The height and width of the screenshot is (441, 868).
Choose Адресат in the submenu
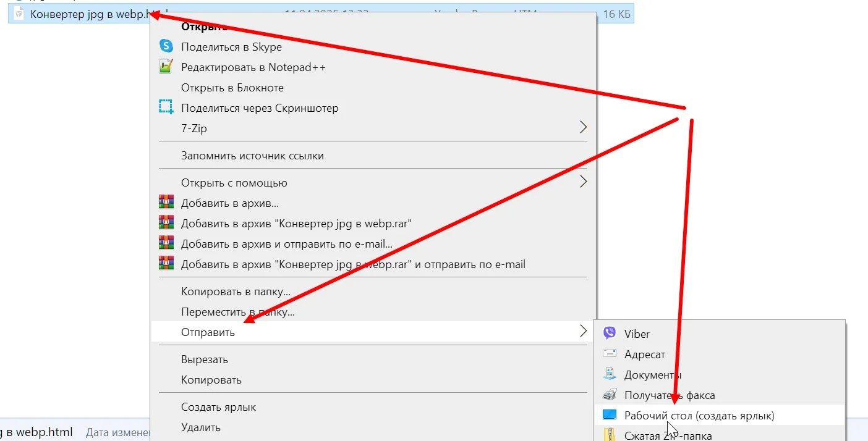click(x=645, y=355)
